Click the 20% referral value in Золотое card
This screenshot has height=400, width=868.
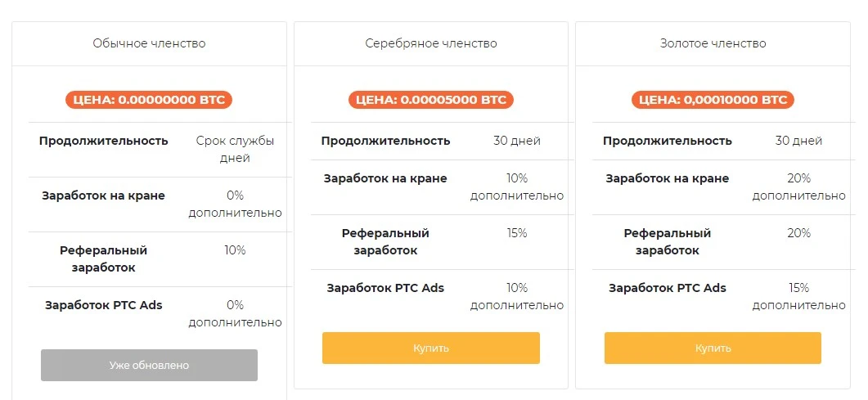coord(798,233)
